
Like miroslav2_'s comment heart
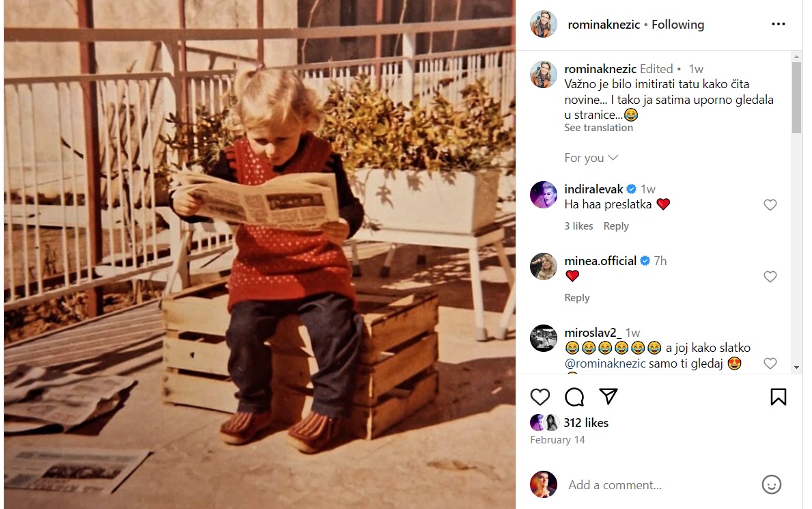pyautogui.click(x=770, y=364)
